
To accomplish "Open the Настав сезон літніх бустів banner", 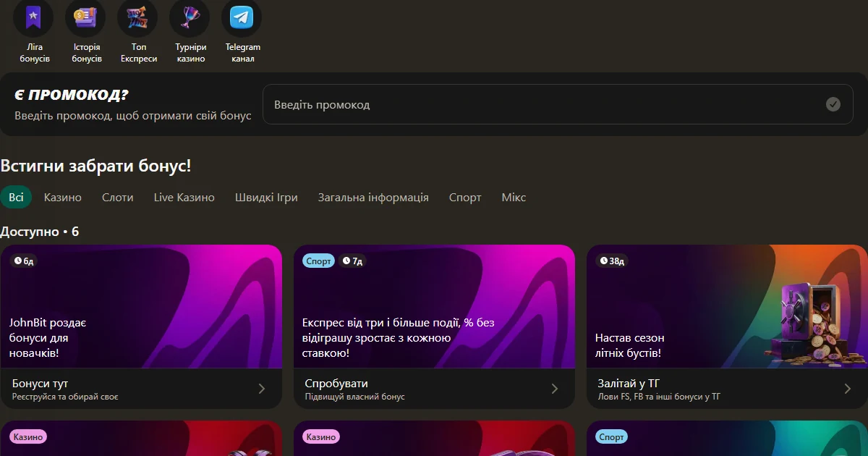I will (x=727, y=306).
